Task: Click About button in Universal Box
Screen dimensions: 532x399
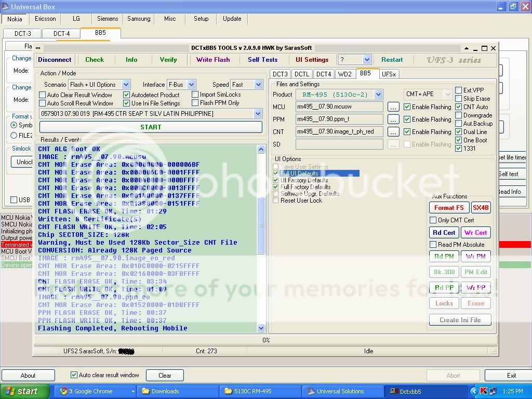Action: click(28, 375)
